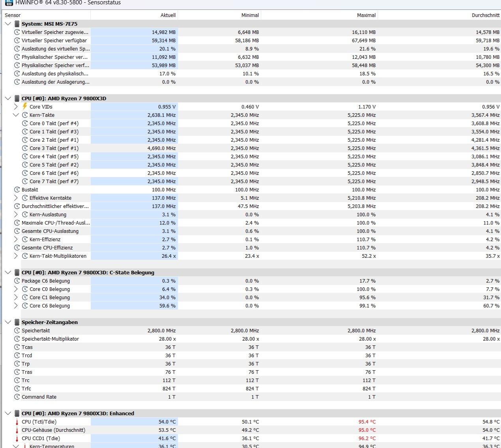Select the Core 1 Takt (perf #3) row
501x448 pixels.
pyautogui.click(x=251, y=131)
